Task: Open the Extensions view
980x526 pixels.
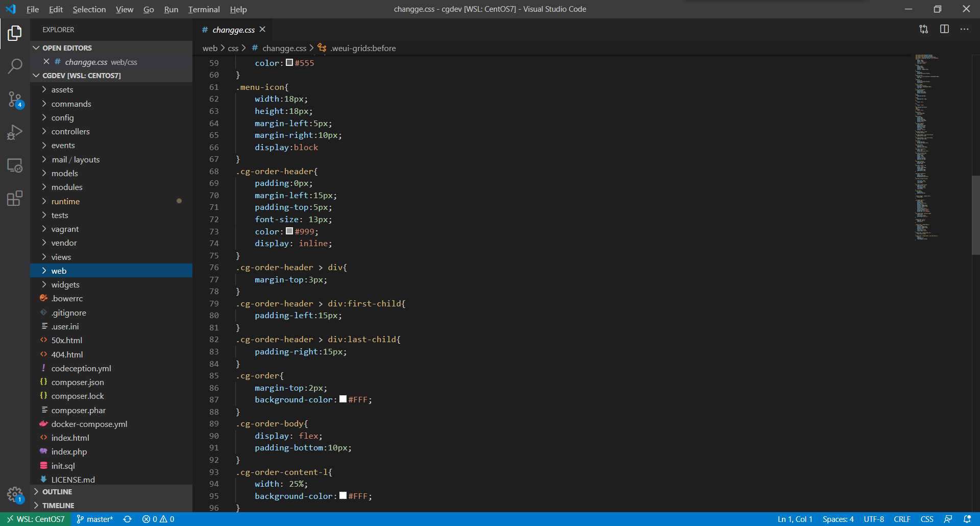Action: (15, 198)
